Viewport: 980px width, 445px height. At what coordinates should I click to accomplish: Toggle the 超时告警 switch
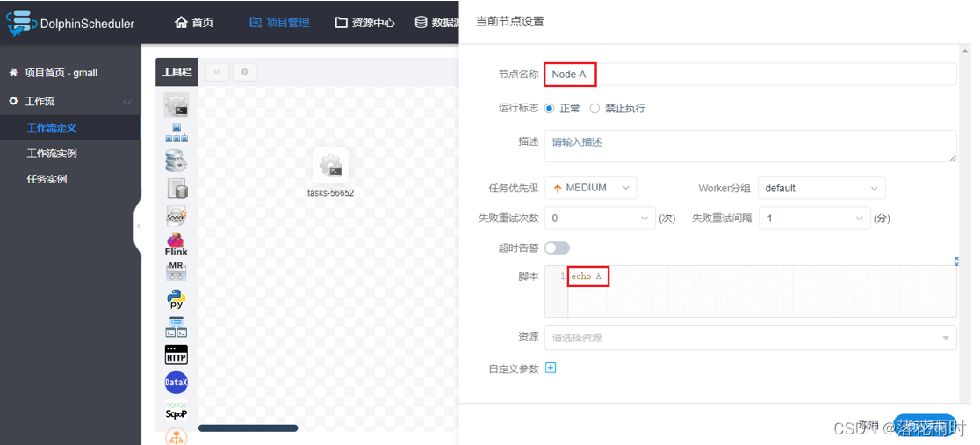tap(557, 248)
